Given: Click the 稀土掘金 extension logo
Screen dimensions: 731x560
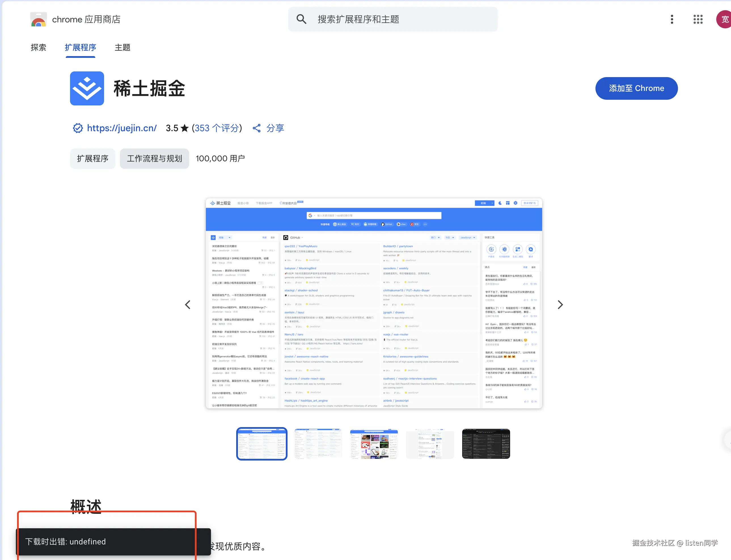Looking at the screenshot, I should pos(87,88).
